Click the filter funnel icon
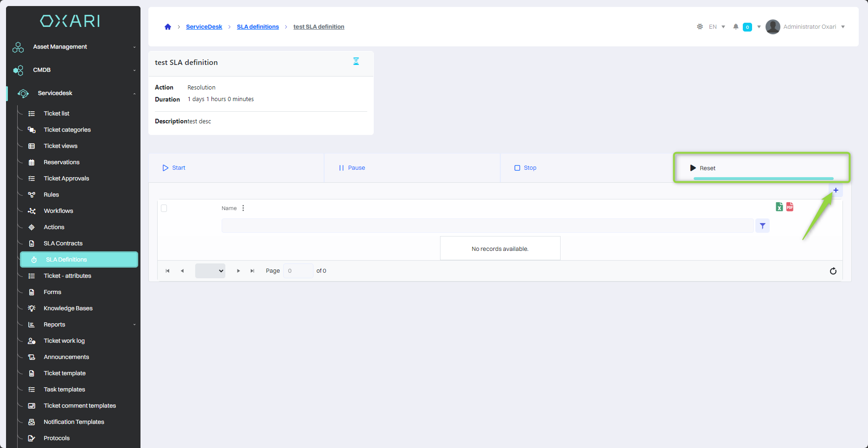868x448 pixels. [762, 226]
